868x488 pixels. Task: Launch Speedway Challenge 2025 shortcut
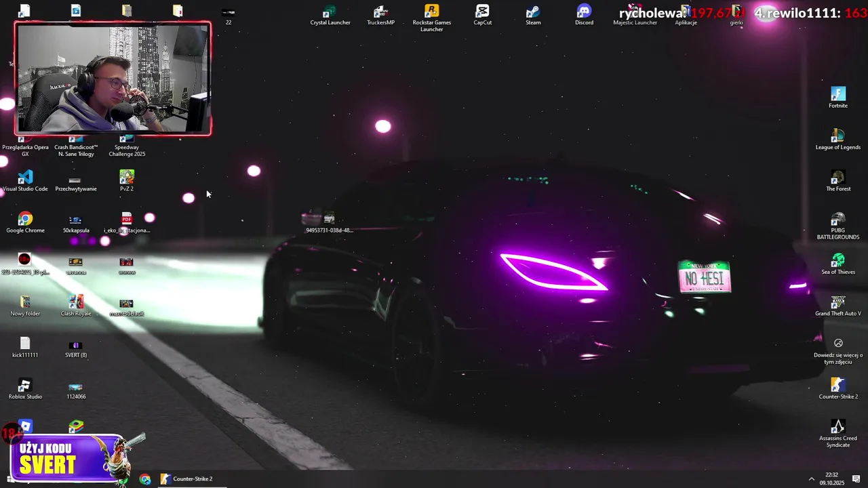coord(127,144)
